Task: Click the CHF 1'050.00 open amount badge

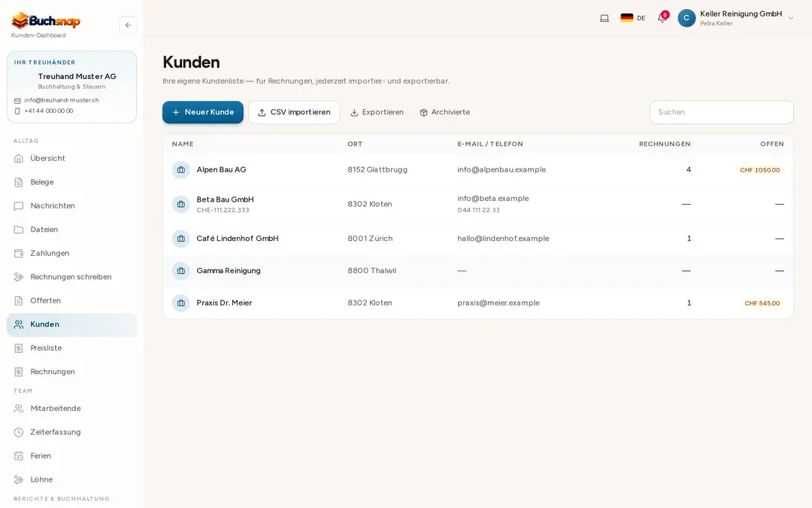Action: tap(759, 170)
